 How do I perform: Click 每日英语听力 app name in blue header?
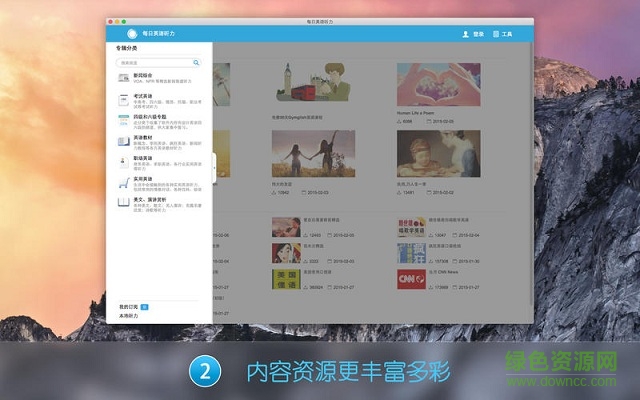pos(158,33)
